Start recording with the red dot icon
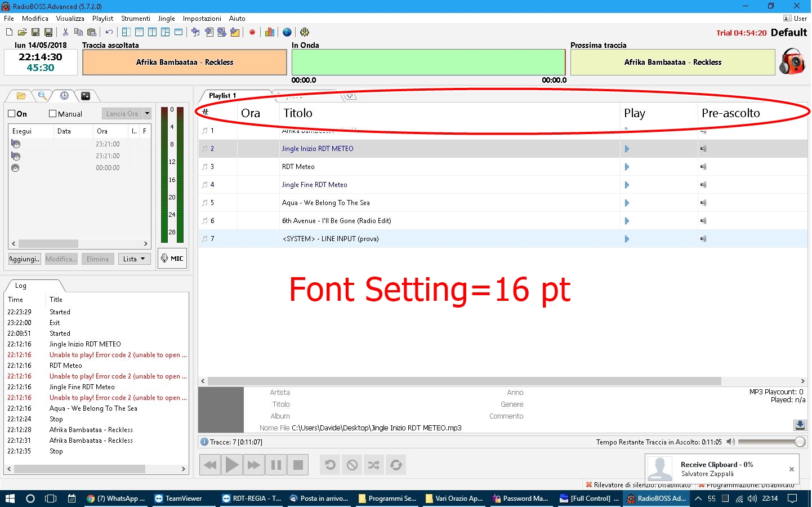Image resolution: width=812 pixels, height=507 pixels. pyautogui.click(x=252, y=32)
